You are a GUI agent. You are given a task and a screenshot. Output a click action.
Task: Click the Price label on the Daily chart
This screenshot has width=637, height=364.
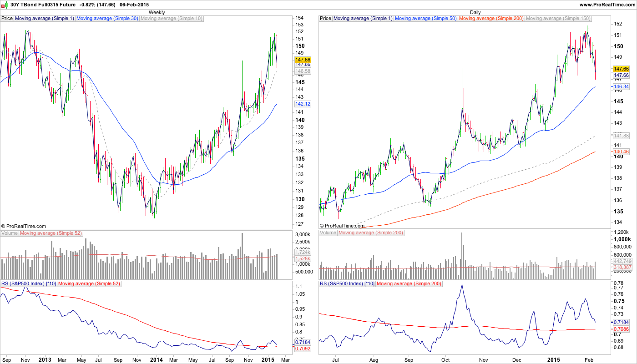(326, 19)
